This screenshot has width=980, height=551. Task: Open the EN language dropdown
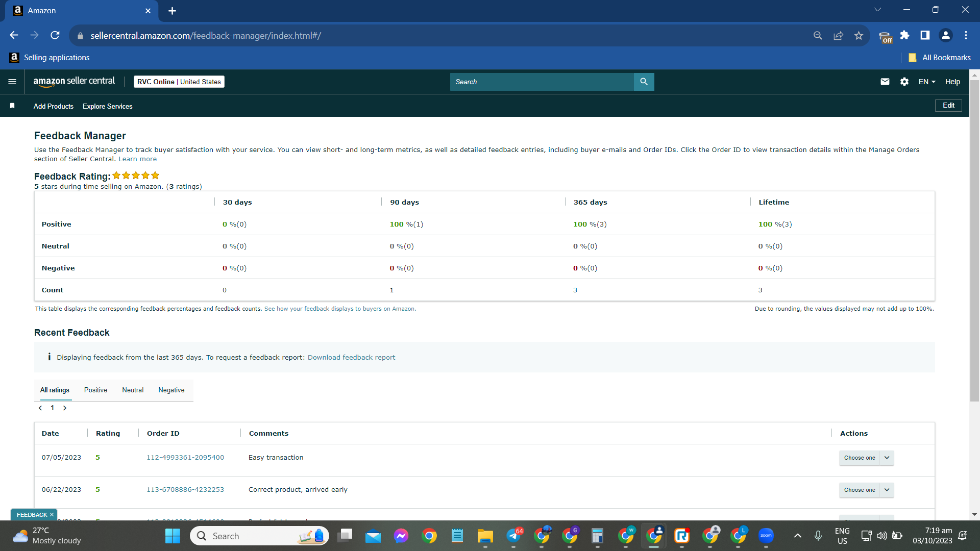tap(927, 82)
